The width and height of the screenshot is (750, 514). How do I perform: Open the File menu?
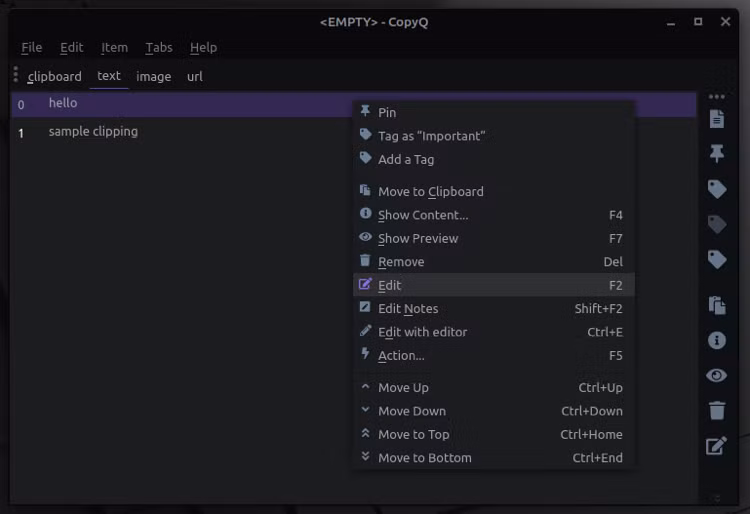click(32, 47)
